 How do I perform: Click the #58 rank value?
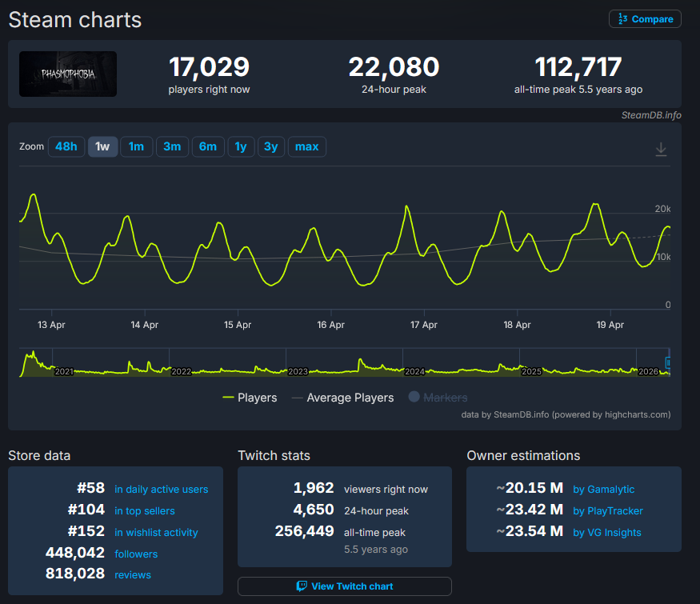point(90,488)
